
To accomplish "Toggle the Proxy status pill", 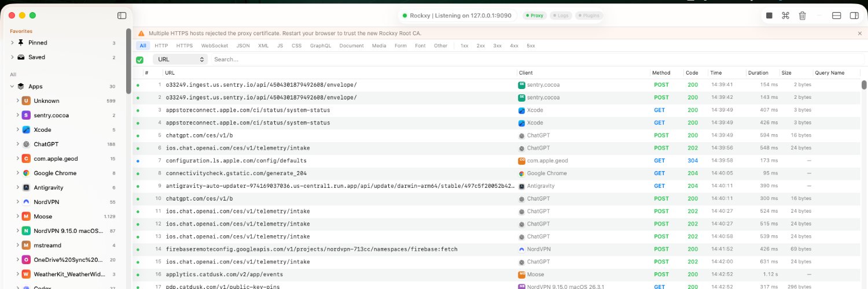I will coord(534,16).
